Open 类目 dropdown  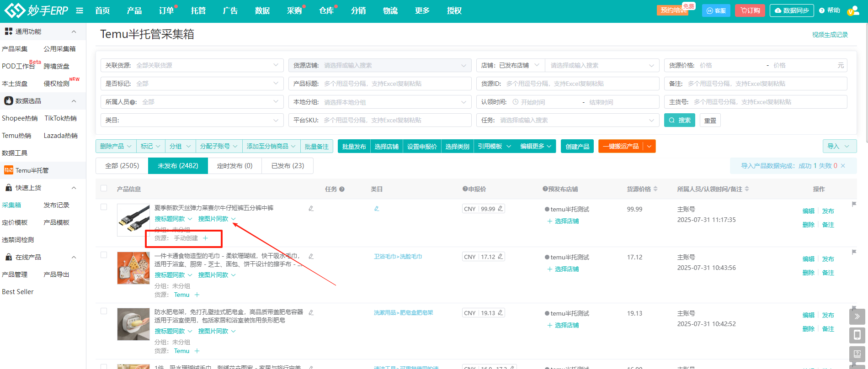(x=192, y=120)
